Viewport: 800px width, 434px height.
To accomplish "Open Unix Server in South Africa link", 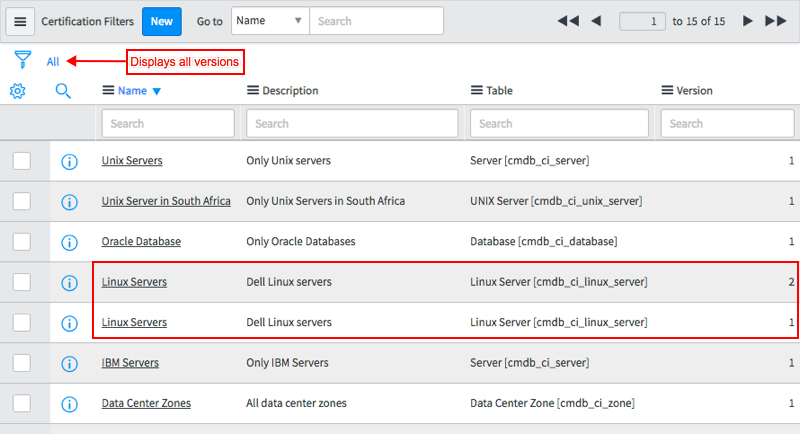I will (166, 201).
